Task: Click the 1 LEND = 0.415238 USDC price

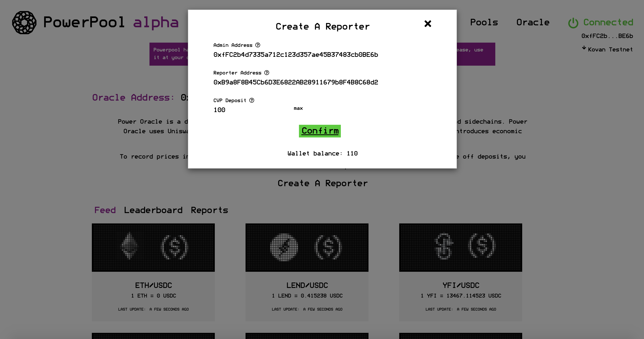Action: [307, 296]
